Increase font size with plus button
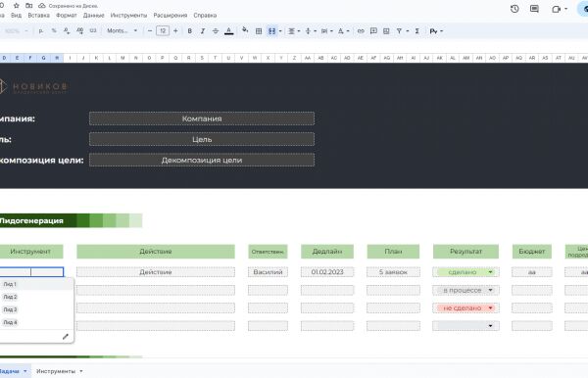The height and width of the screenshot is (378, 588). pos(175,30)
